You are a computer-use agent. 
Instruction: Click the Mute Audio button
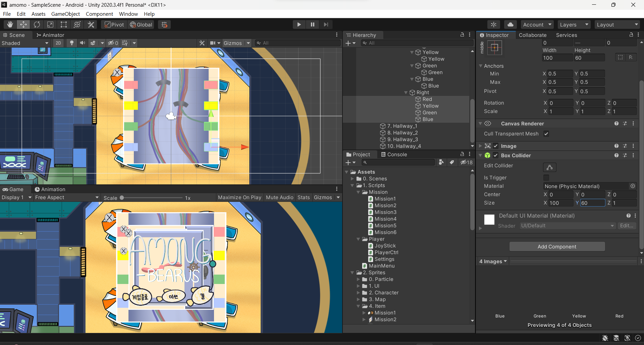(x=279, y=197)
